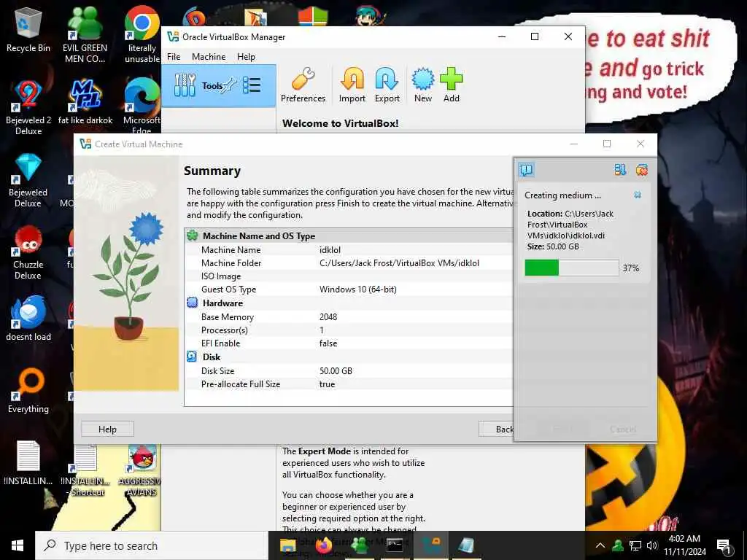Click the delete finished notifications icon
The width and height of the screenshot is (747, 560).
[x=642, y=170]
